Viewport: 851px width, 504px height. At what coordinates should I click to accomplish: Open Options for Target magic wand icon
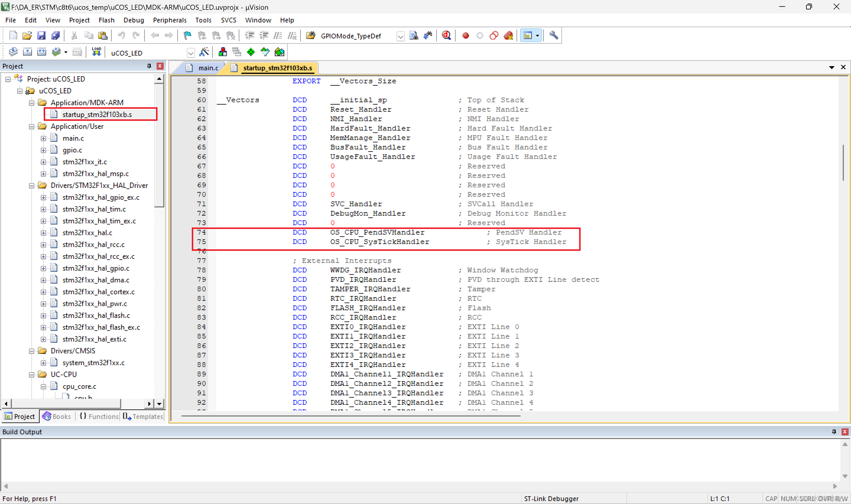click(204, 52)
